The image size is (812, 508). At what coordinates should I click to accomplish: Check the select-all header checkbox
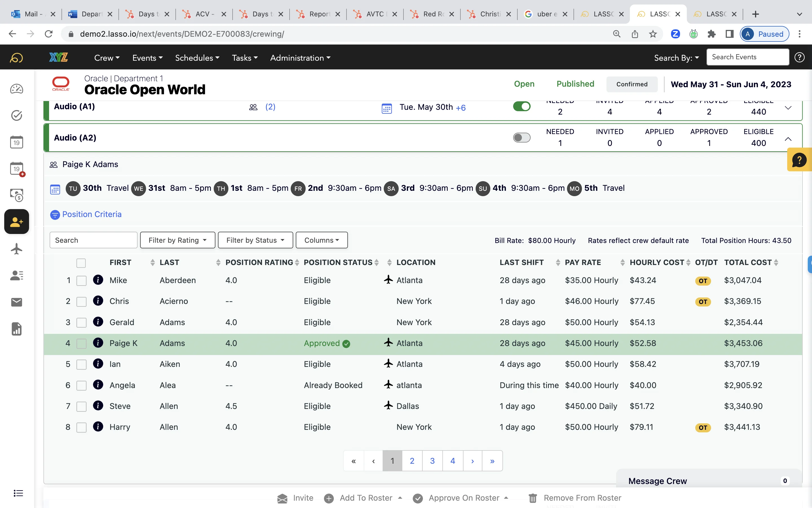coord(81,263)
